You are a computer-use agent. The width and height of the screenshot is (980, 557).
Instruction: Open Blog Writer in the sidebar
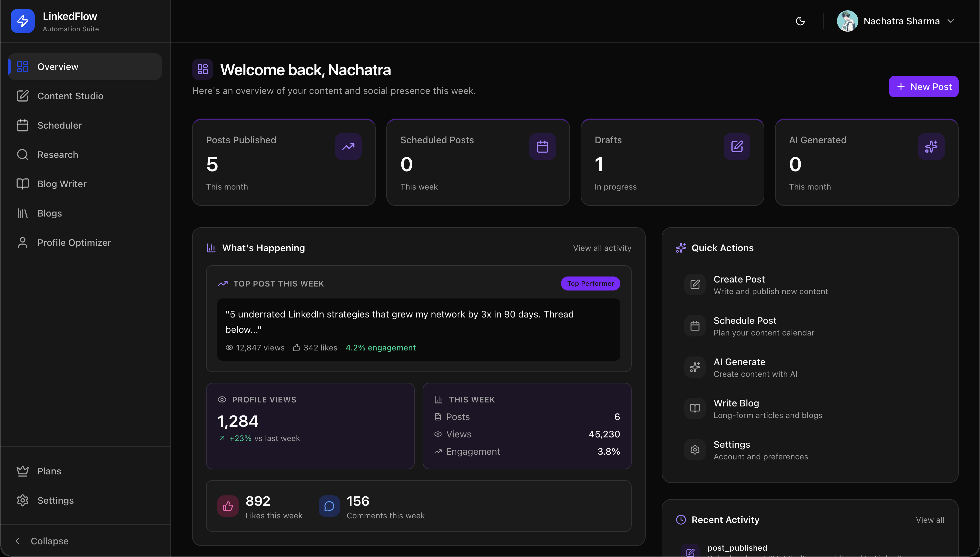click(85, 184)
